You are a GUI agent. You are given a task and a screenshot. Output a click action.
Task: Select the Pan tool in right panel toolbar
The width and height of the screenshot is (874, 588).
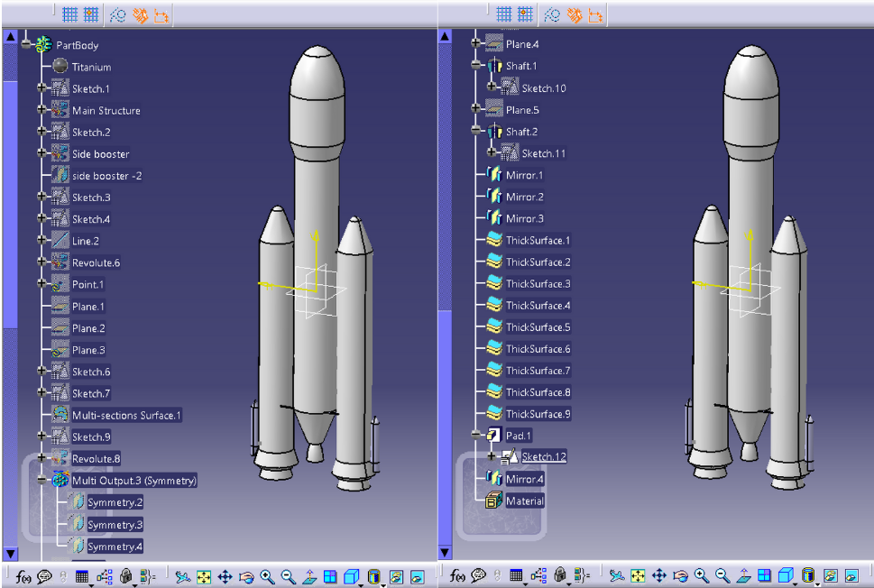pos(659,576)
